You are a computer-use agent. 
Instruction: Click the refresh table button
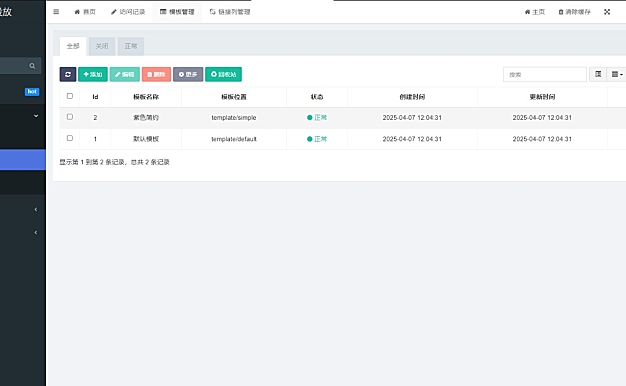68,74
